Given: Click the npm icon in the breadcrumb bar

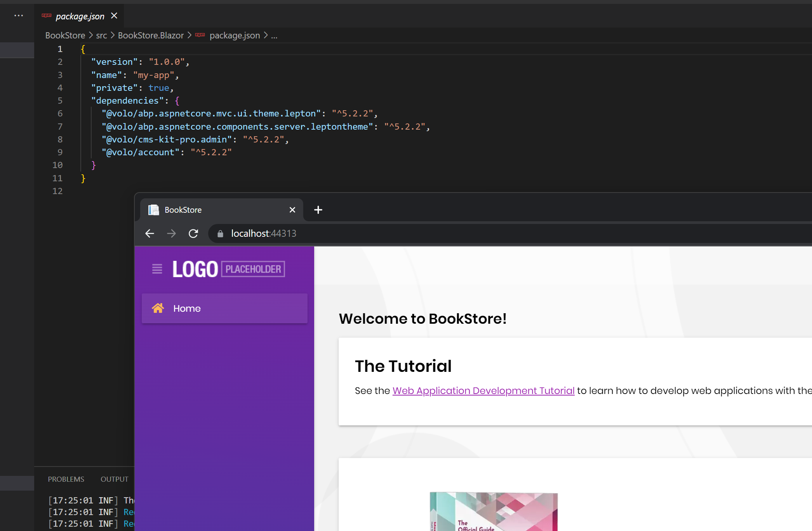Looking at the screenshot, I should click(x=200, y=35).
